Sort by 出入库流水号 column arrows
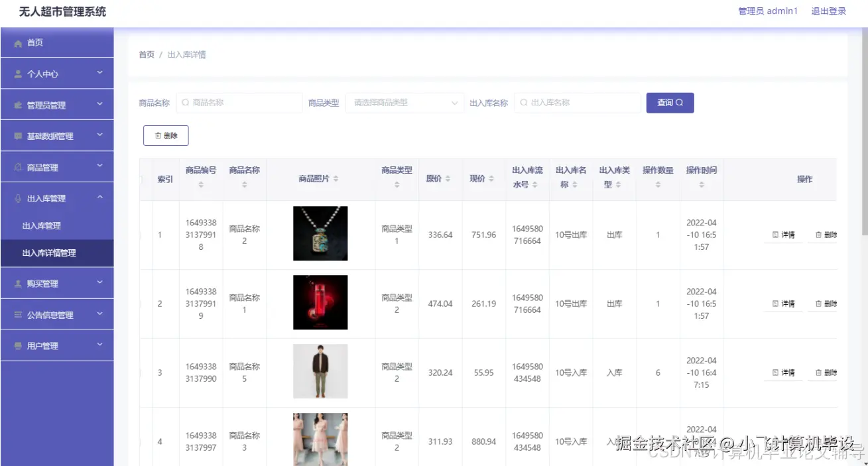The image size is (868, 466). tap(534, 185)
